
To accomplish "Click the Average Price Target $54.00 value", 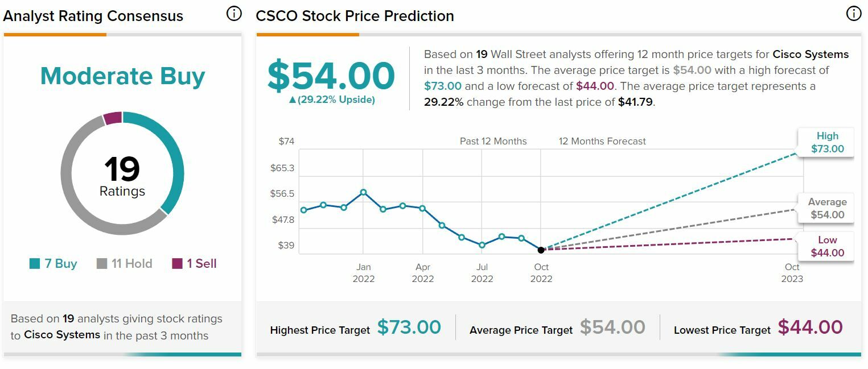I will tap(612, 327).
